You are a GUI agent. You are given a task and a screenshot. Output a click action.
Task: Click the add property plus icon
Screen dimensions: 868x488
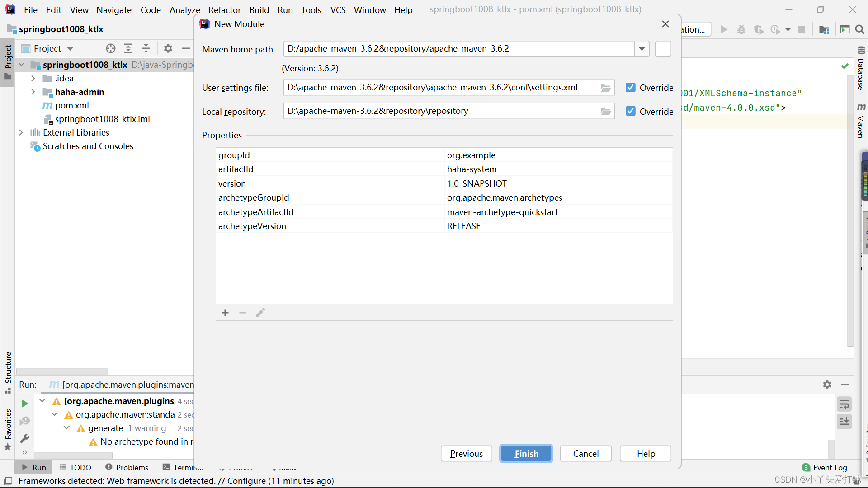[225, 312]
